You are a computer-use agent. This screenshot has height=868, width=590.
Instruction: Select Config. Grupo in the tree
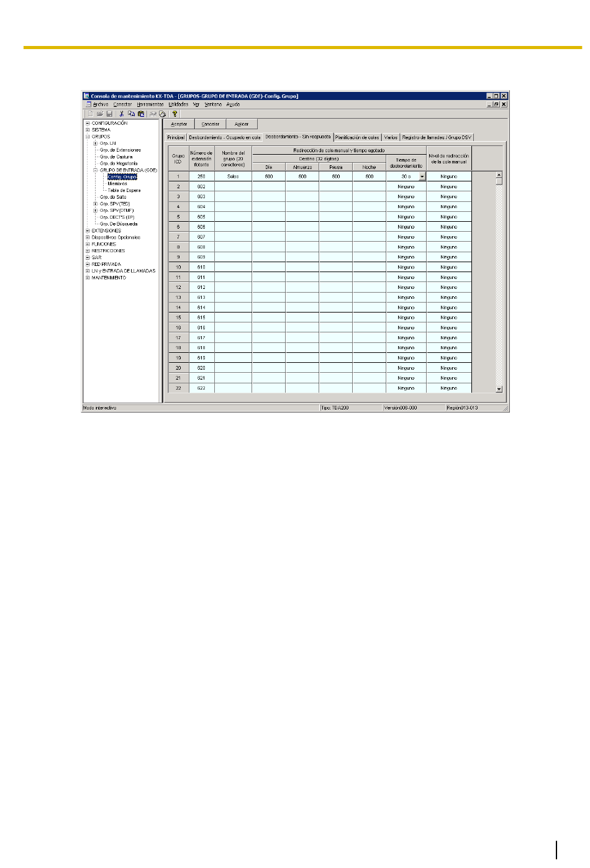pos(122,177)
